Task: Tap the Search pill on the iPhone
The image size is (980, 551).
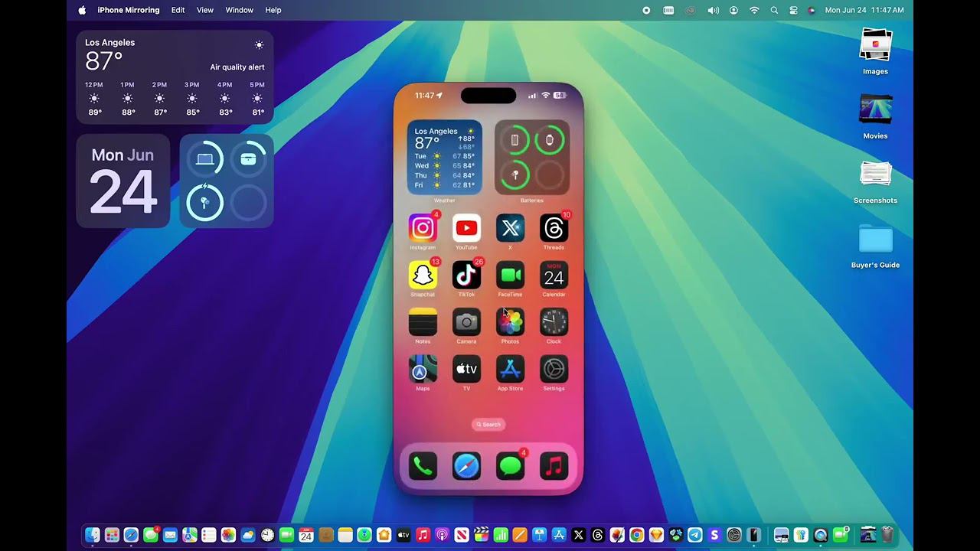Action: pyautogui.click(x=488, y=424)
